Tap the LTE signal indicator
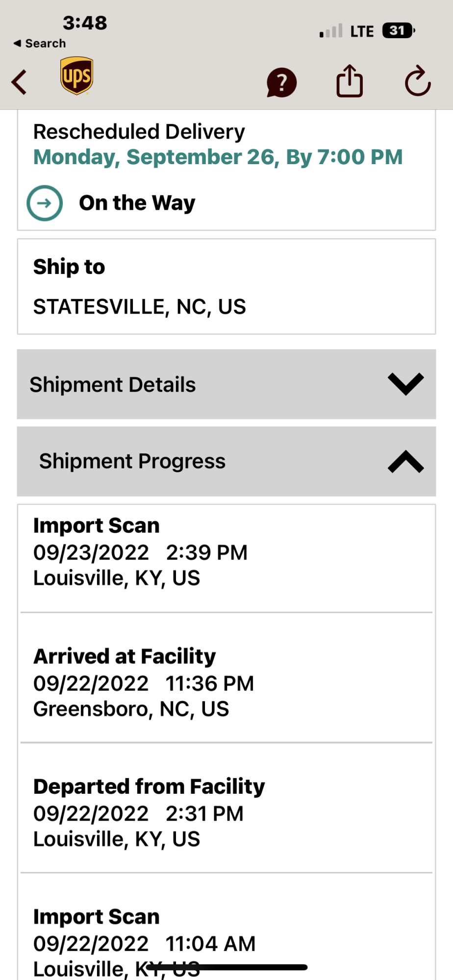 point(361,31)
